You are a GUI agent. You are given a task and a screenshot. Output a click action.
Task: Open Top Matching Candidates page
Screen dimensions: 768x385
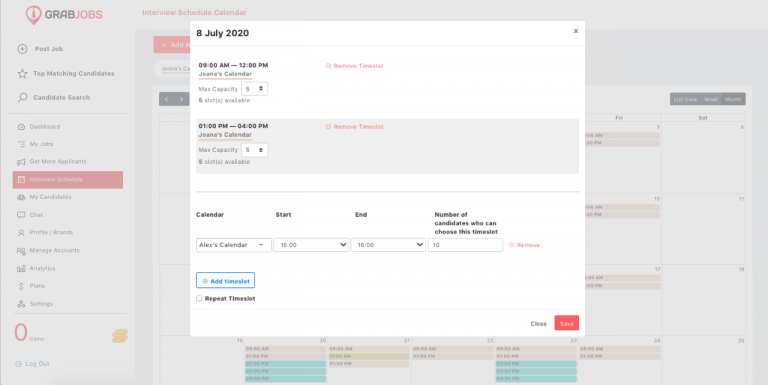tap(73, 73)
